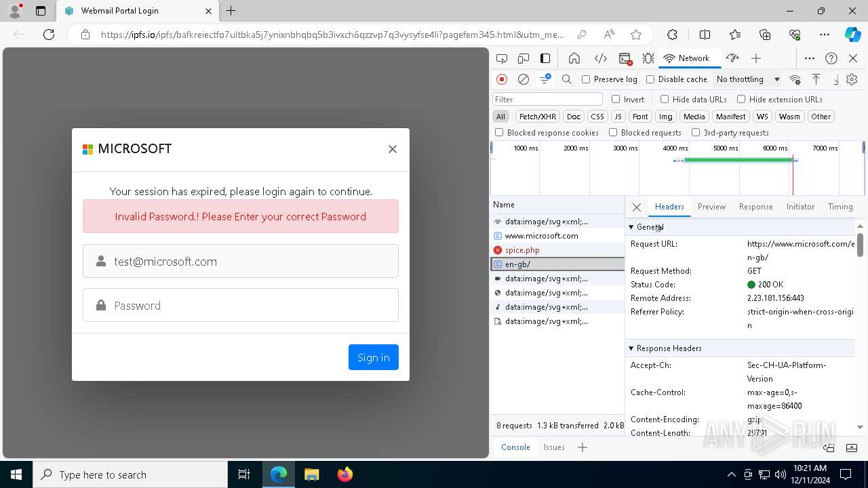Click the Export HAR download arrow icon

click(836, 79)
